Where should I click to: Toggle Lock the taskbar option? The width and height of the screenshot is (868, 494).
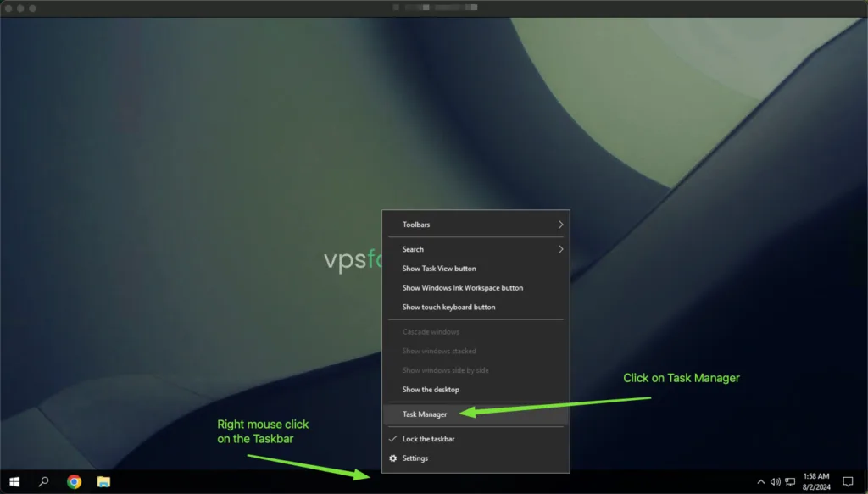(x=428, y=439)
